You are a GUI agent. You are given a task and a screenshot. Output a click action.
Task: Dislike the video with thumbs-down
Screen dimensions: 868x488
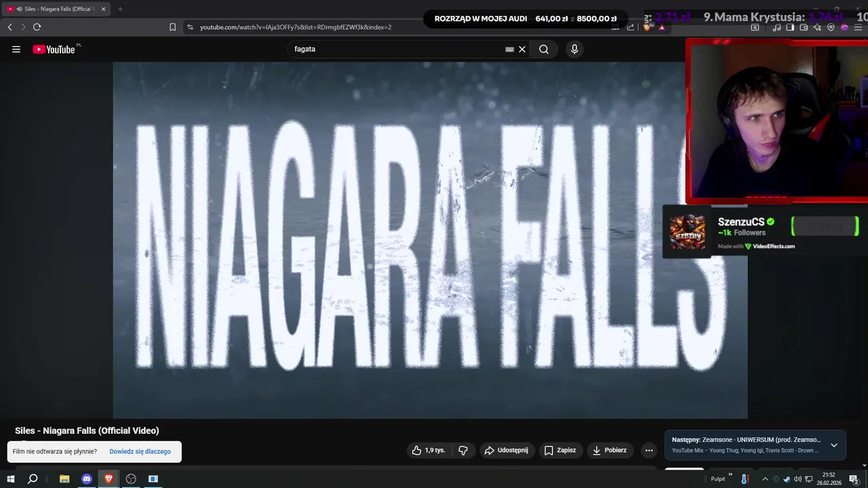click(463, 450)
